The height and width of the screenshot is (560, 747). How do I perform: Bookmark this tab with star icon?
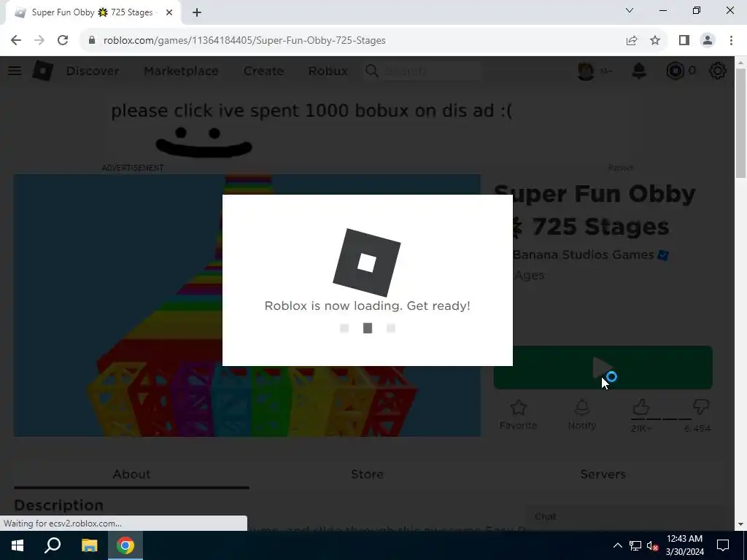(655, 41)
